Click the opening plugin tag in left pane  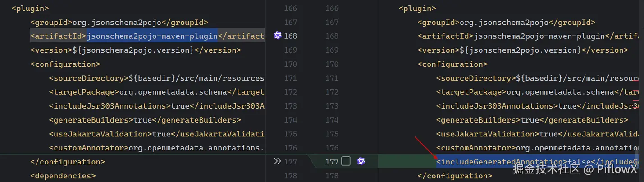pos(30,8)
